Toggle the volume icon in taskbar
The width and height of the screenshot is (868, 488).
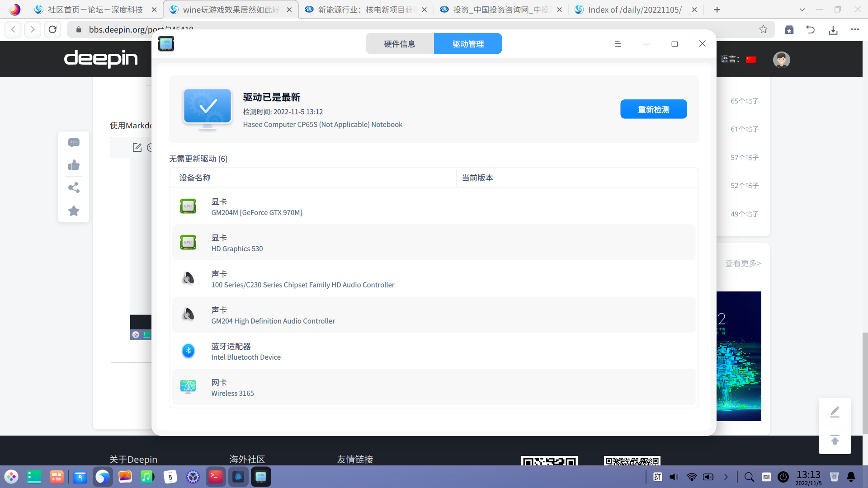(674, 477)
